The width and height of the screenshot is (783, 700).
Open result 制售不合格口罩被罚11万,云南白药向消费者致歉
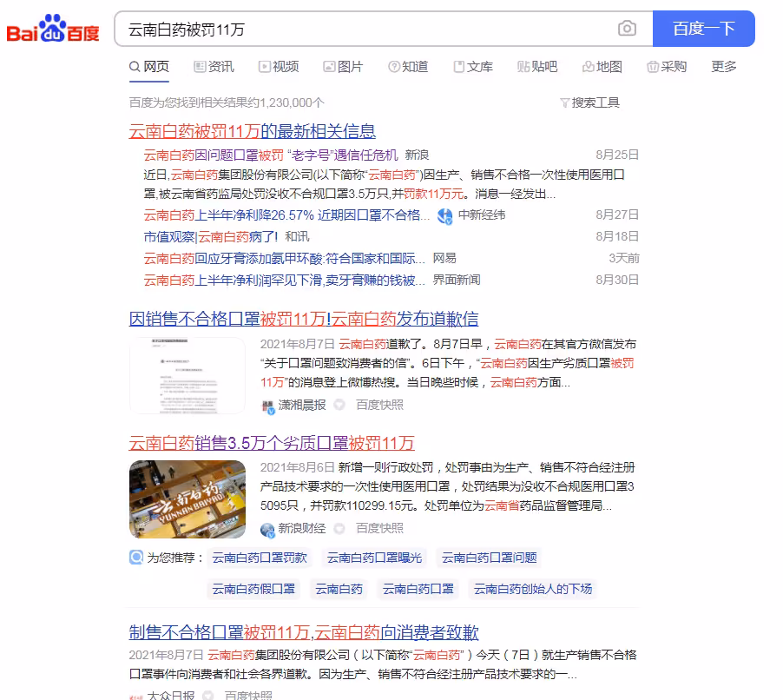(304, 632)
